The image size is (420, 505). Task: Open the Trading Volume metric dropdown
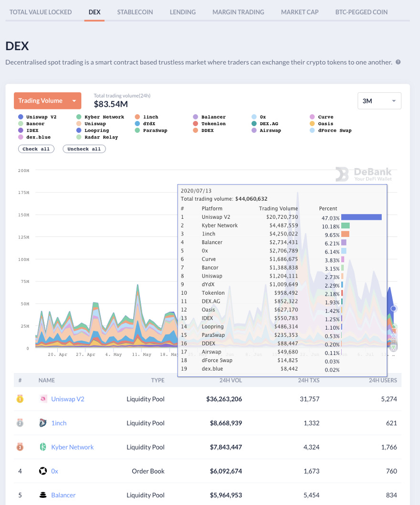click(47, 101)
